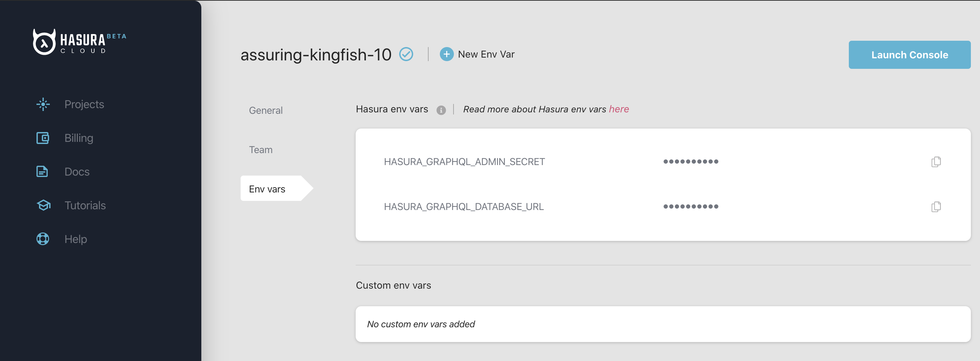Screen dimensions: 980x361
Task: Click the Billing wallet icon
Action: (42, 138)
